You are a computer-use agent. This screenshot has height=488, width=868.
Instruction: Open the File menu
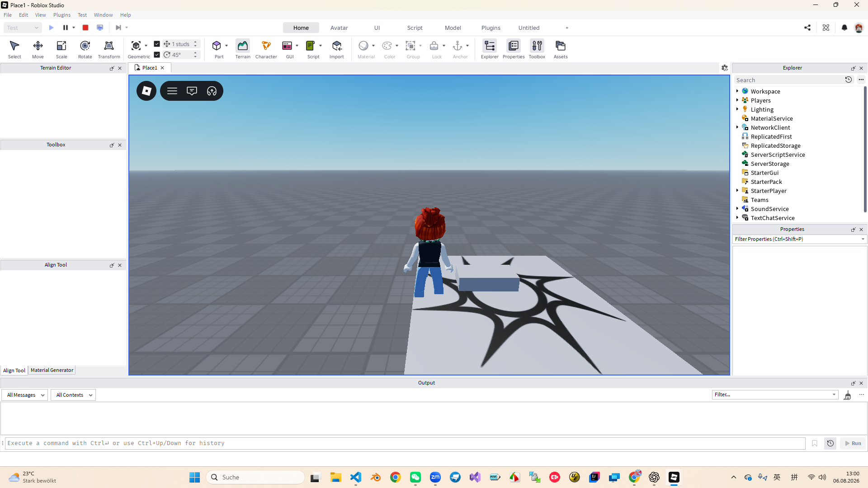[8, 15]
